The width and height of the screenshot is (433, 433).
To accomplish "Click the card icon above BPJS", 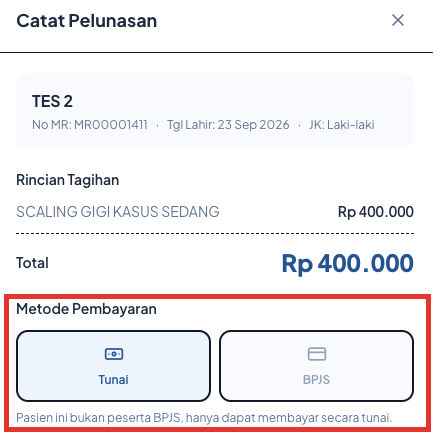I will (317, 354).
